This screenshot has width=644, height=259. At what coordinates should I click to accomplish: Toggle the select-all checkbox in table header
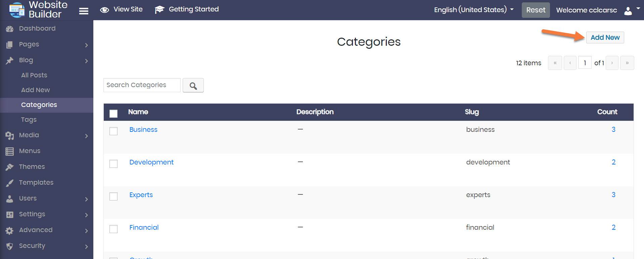point(113,113)
